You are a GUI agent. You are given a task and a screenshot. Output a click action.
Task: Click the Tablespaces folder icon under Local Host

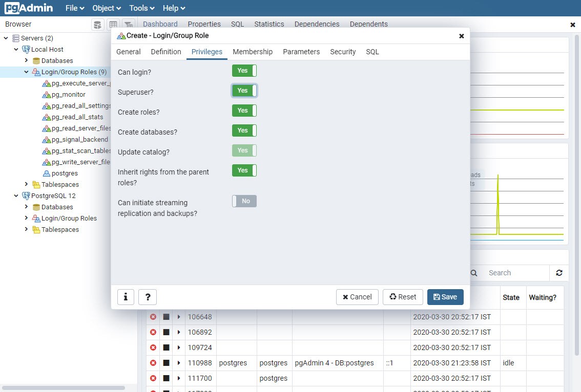coord(36,184)
